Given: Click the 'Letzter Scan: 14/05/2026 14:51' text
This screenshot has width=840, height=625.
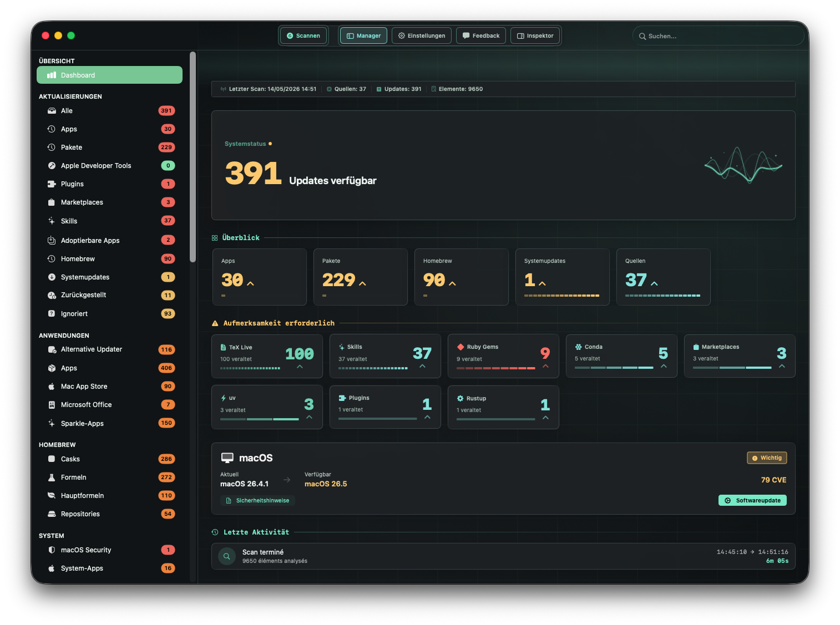Looking at the screenshot, I should (272, 89).
